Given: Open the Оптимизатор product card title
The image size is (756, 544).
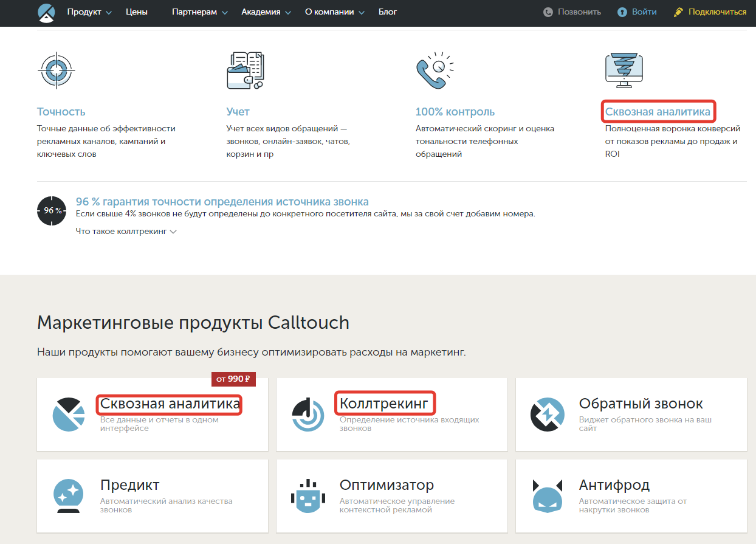Looking at the screenshot, I should click(x=387, y=485).
